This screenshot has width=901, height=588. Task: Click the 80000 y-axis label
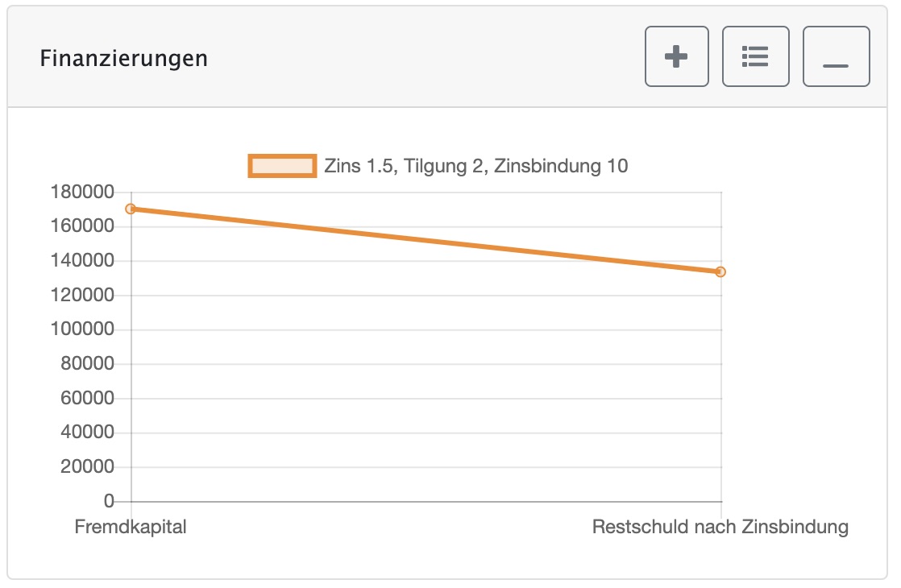click(x=87, y=363)
